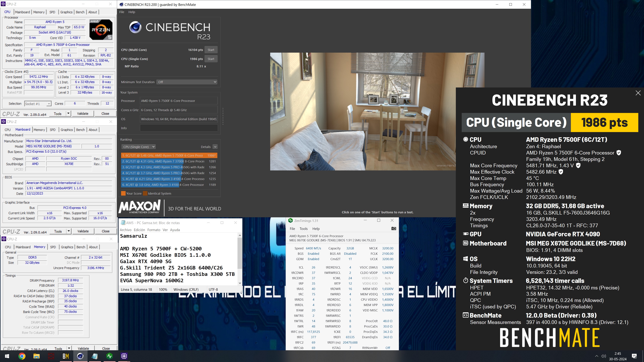Click the shield beside Max Core Frequency
Viewport: 644px width, 362px height.
[578, 165]
